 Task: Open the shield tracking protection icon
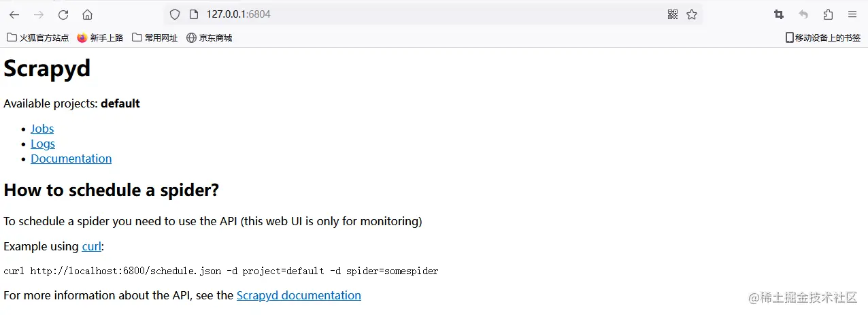(175, 14)
